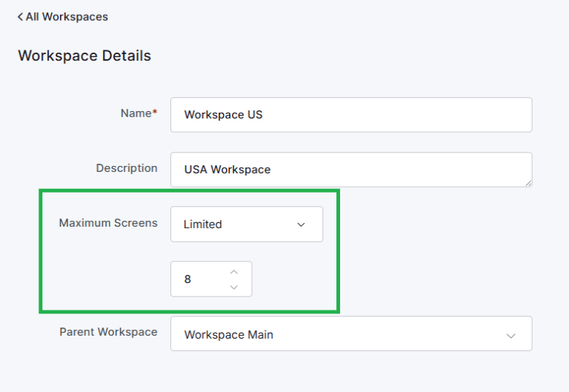The width and height of the screenshot is (569, 392).
Task: Open the Maximum Screens Limited dropdown
Action: pos(247,225)
